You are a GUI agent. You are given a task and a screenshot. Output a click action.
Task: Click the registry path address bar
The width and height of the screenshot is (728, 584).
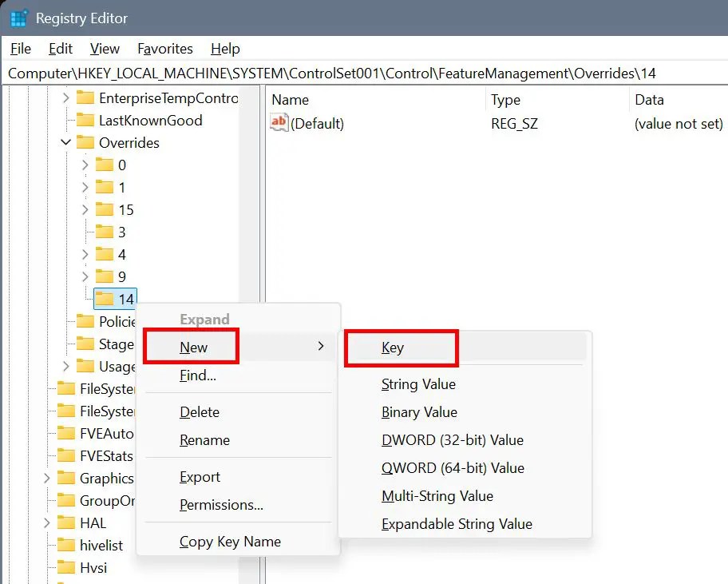point(365,73)
